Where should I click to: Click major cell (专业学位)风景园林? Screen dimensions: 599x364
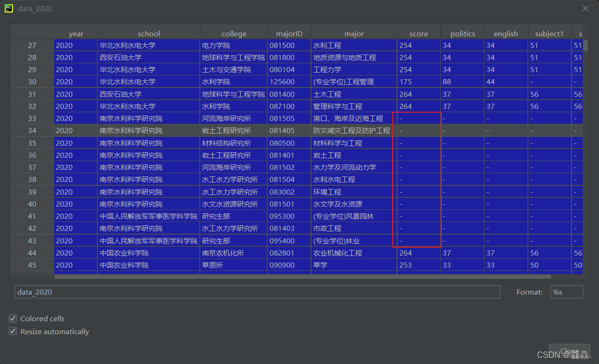tap(354, 216)
